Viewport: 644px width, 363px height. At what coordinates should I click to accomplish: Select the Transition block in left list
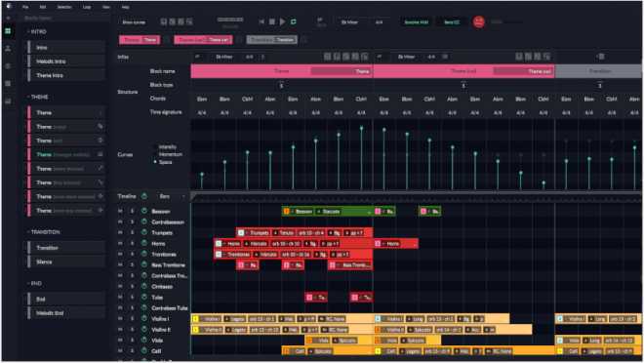[x=66, y=248]
